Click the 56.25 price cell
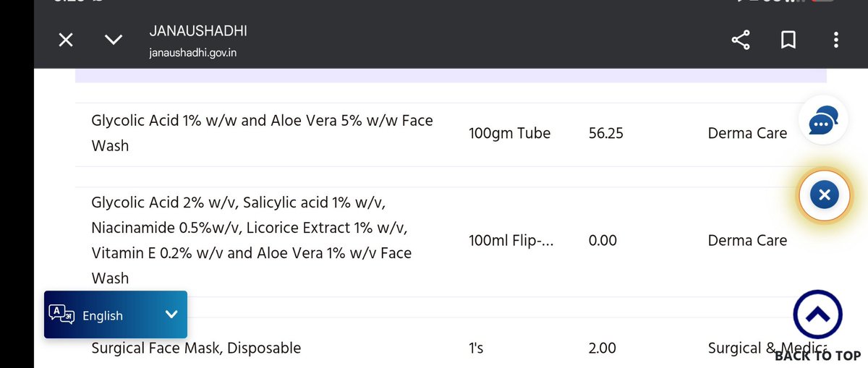This screenshot has width=868, height=368. (606, 133)
